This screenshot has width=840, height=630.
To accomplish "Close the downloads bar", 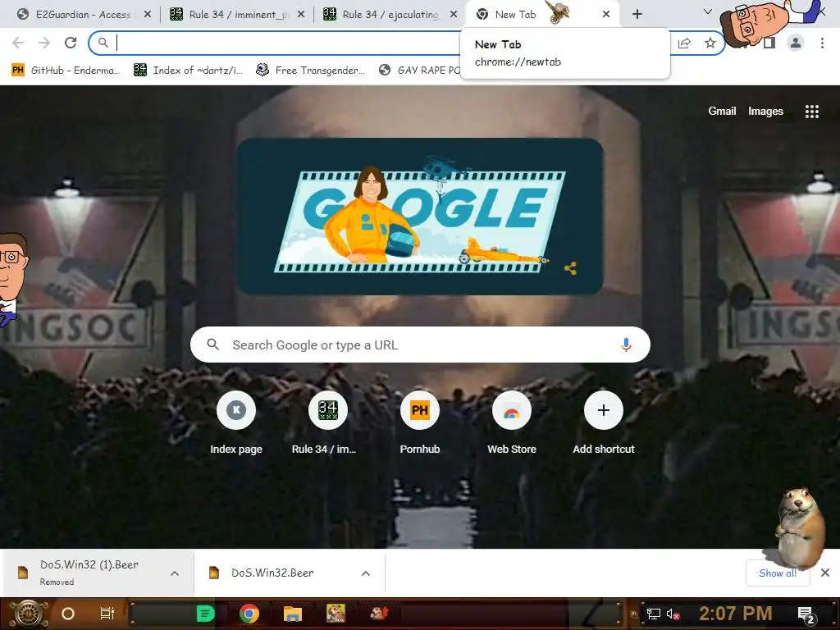I will point(825,573).
